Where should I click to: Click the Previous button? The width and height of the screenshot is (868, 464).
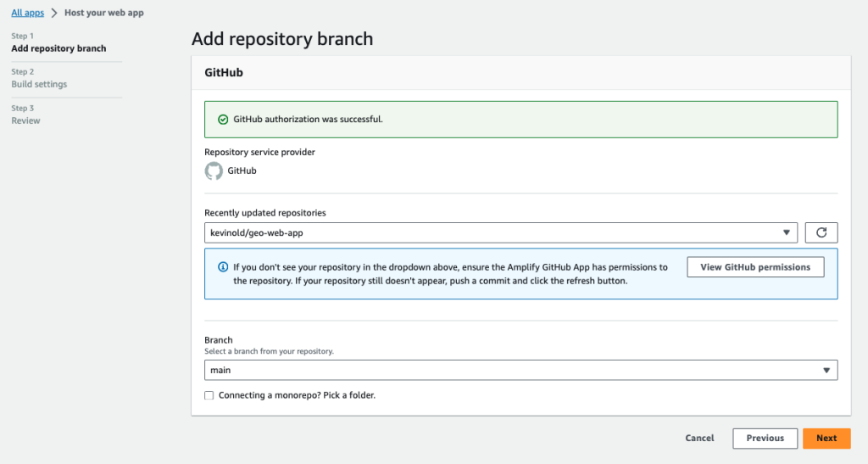(765, 438)
